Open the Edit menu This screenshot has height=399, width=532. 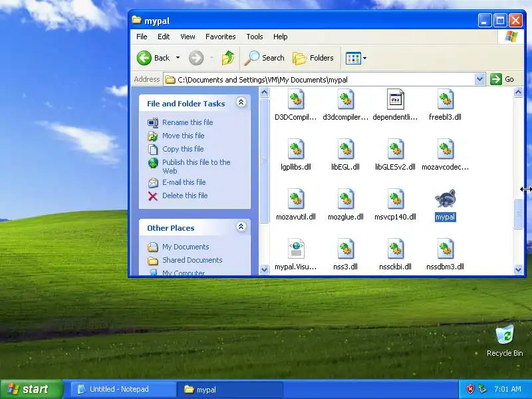[x=164, y=37]
